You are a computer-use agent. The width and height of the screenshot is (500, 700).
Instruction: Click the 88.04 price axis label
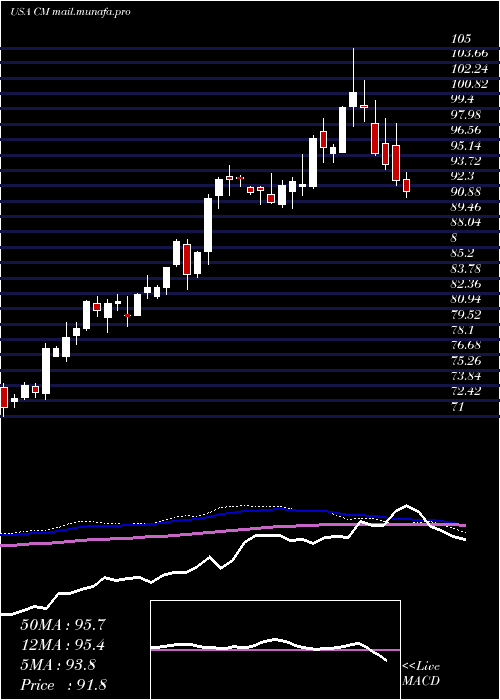(x=466, y=222)
